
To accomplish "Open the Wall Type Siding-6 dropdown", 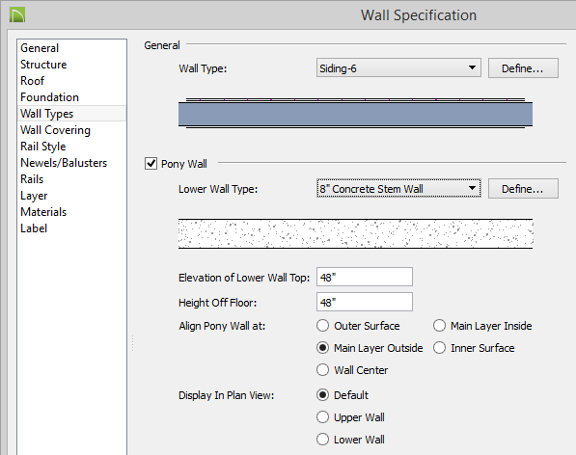I will 399,68.
